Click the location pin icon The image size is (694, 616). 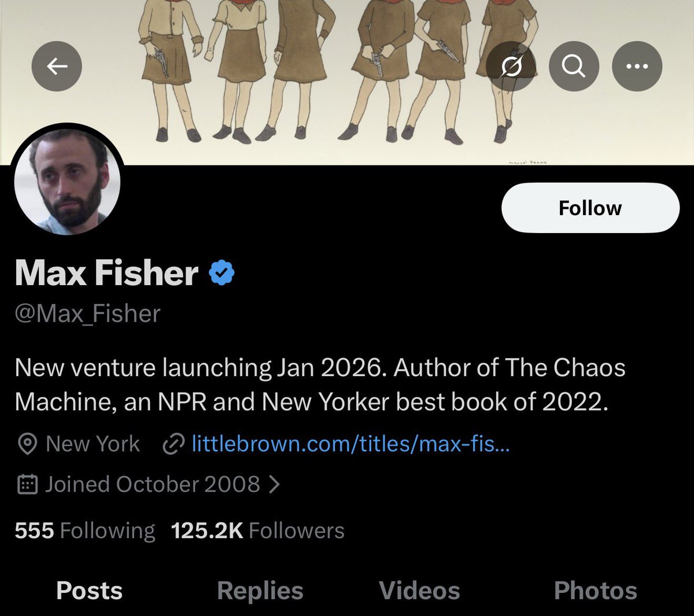27,444
